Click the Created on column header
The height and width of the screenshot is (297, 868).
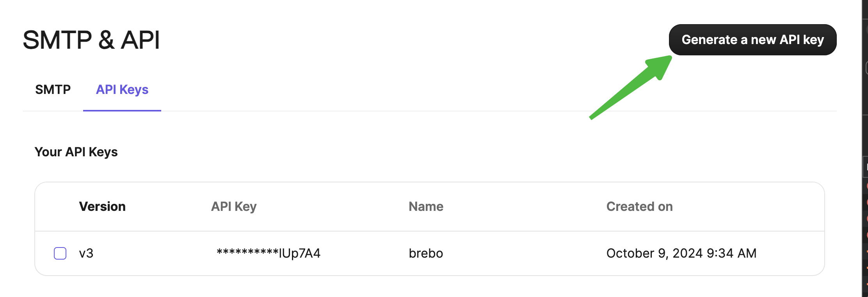[x=639, y=207]
